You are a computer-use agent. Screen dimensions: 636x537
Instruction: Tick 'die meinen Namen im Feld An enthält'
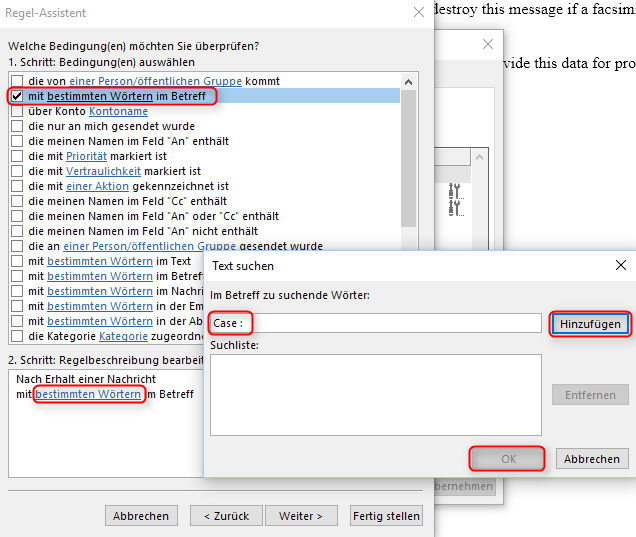pyautogui.click(x=17, y=141)
